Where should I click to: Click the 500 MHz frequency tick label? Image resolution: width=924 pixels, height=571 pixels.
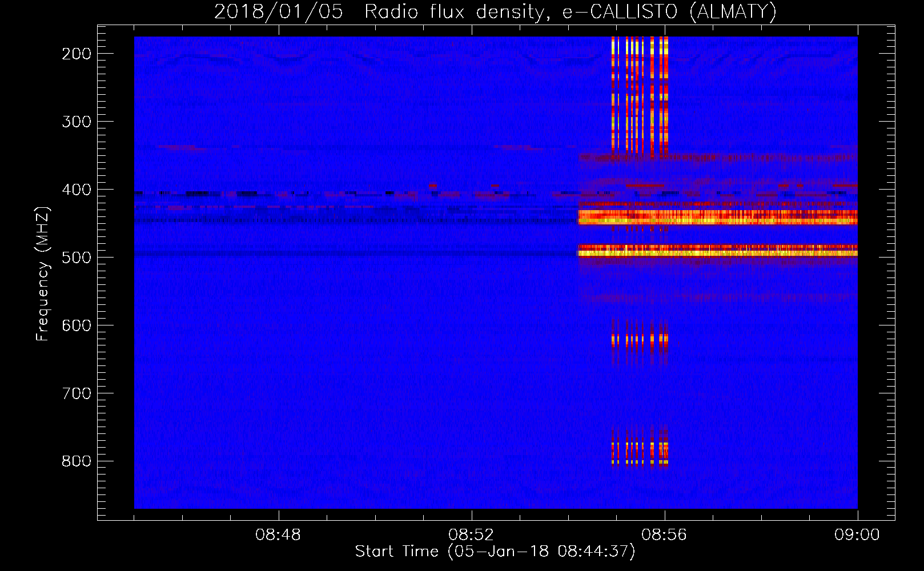77,258
